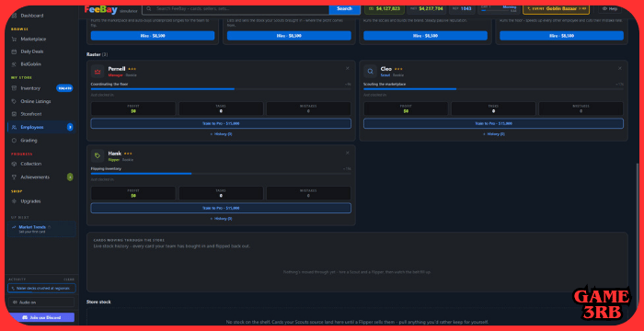The width and height of the screenshot is (644, 331).
Task: Click the Upgrades sparkle icon
Action: coord(15,201)
